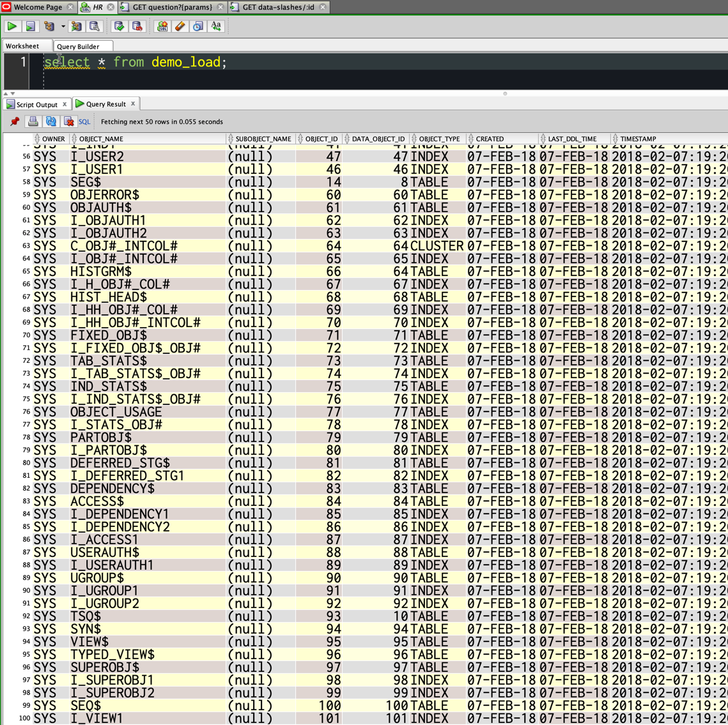
Task: Open the GET data-slashes/:id tab
Action: click(278, 7)
